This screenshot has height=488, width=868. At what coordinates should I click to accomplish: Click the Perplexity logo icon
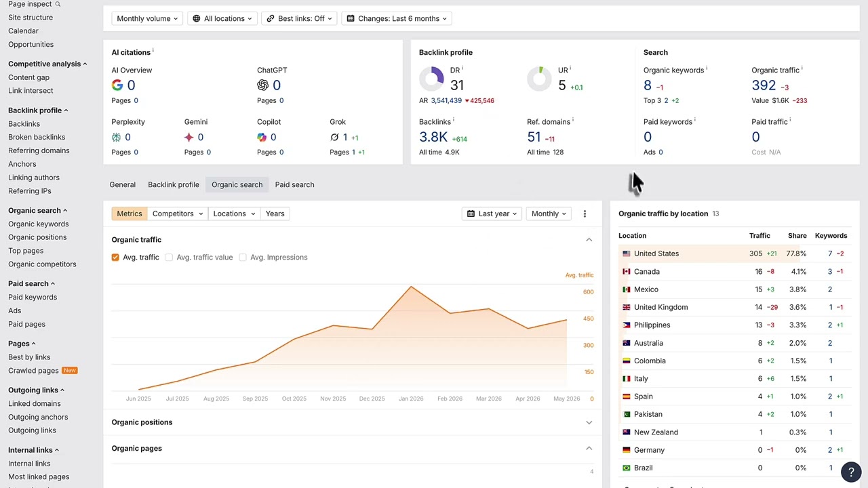click(x=117, y=137)
